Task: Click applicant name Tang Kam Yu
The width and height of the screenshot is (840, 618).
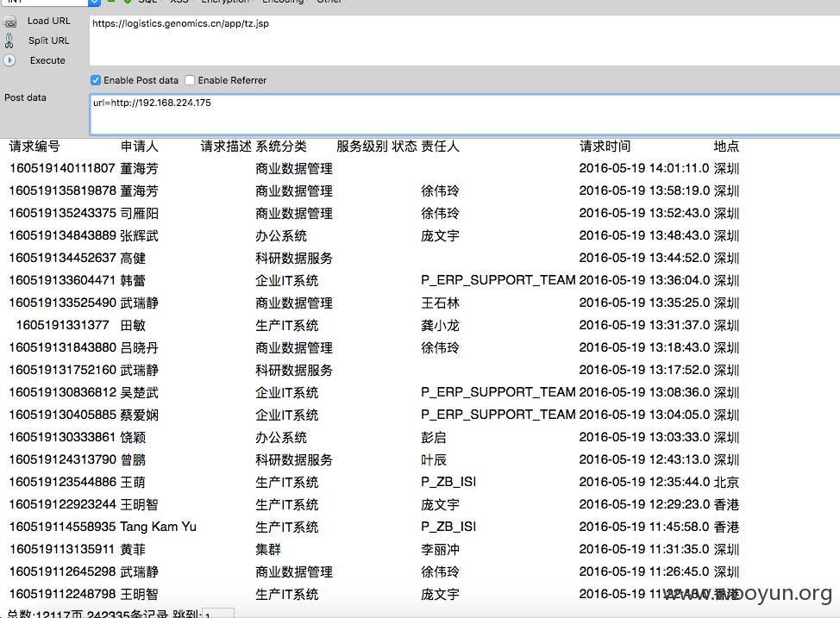Action: pyautogui.click(x=158, y=527)
